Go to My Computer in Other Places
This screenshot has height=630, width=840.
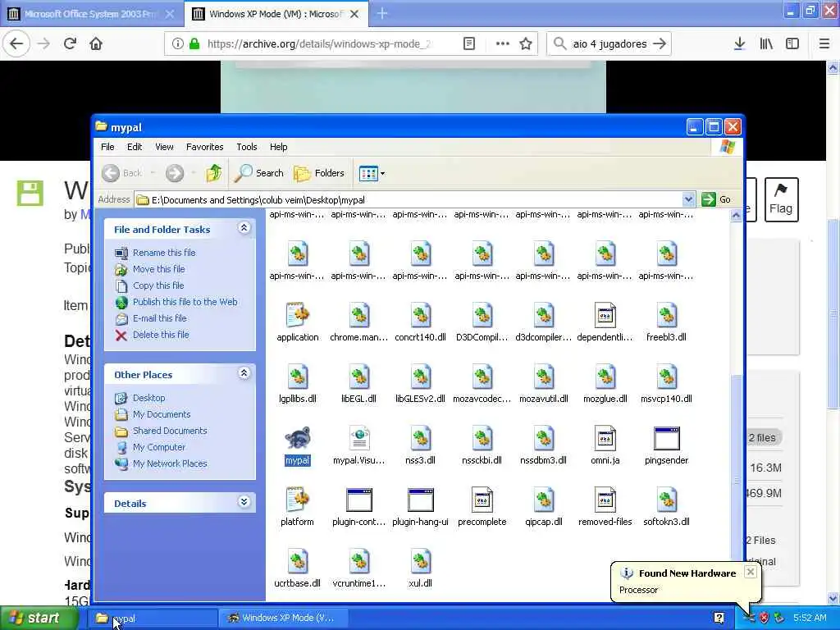pos(158,447)
